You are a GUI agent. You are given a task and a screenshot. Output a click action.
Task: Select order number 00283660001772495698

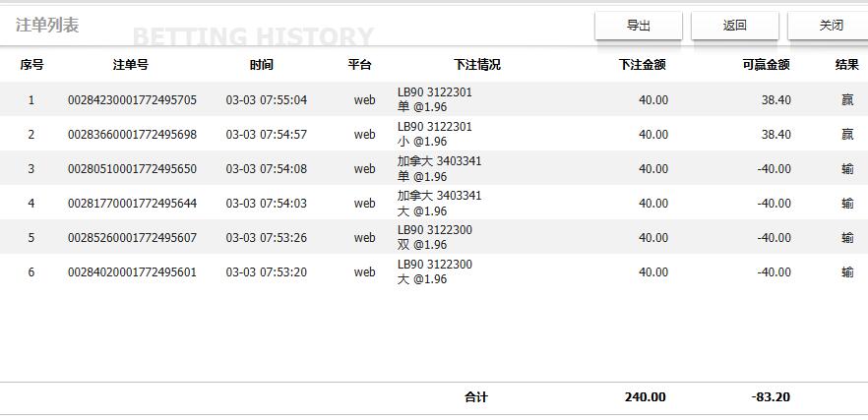132,135
